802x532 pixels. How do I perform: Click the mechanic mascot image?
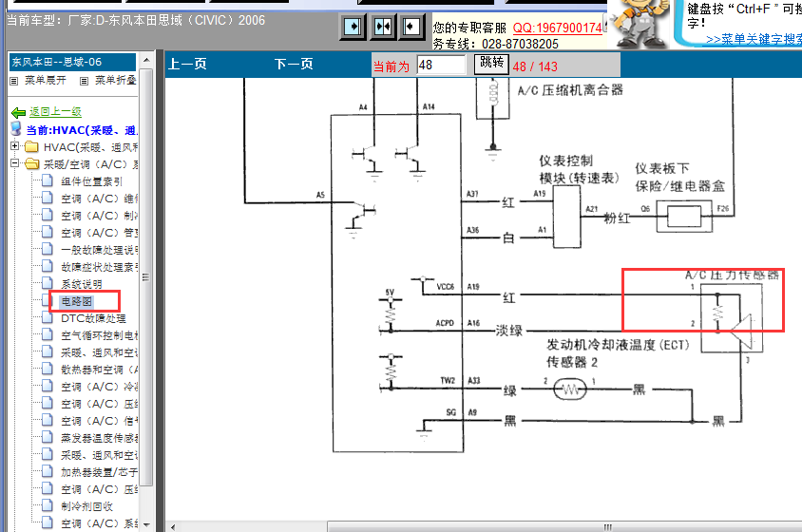pos(640,24)
